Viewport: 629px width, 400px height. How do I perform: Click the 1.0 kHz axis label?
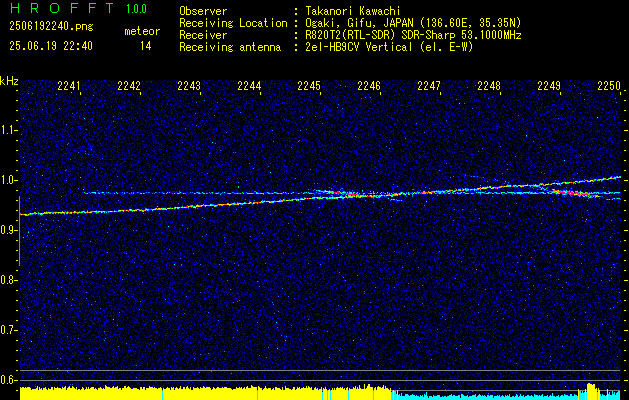tap(8, 180)
